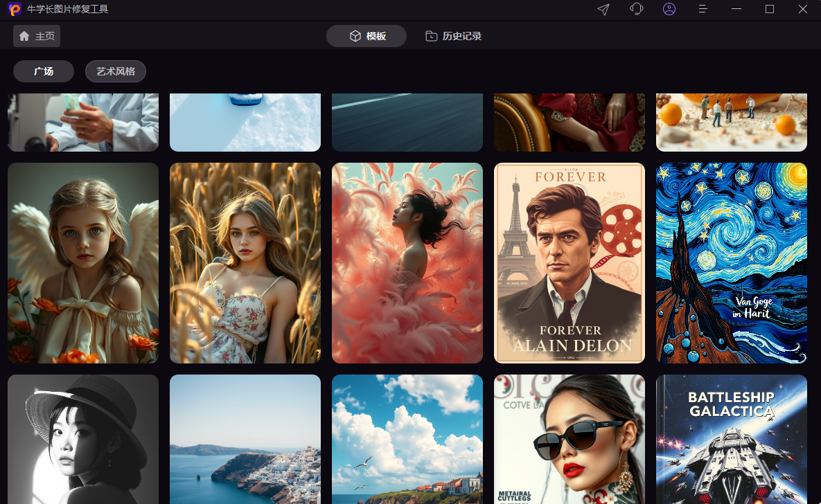Open the Van Gogh starry night template
The image size is (821, 504).
(732, 262)
